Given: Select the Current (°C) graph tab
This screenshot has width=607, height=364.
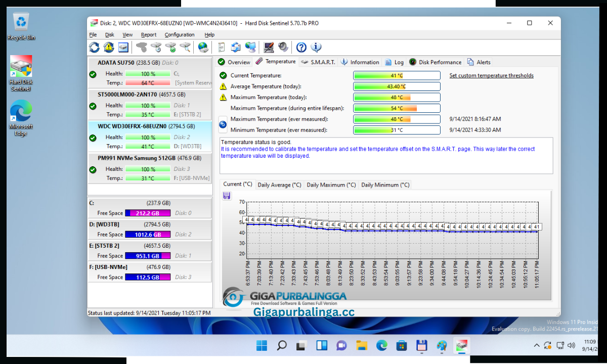Looking at the screenshot, I should click(238, 185).
